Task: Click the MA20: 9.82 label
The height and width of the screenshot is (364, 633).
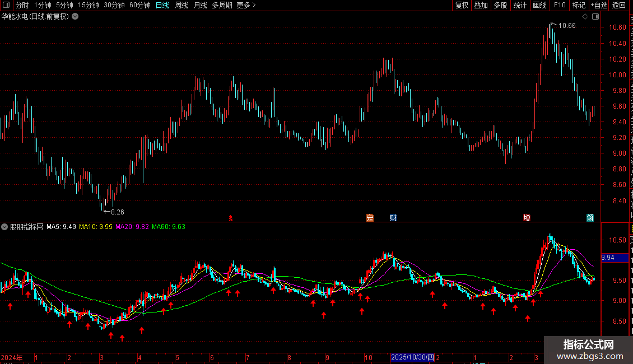Action: (x=132, y=227)
